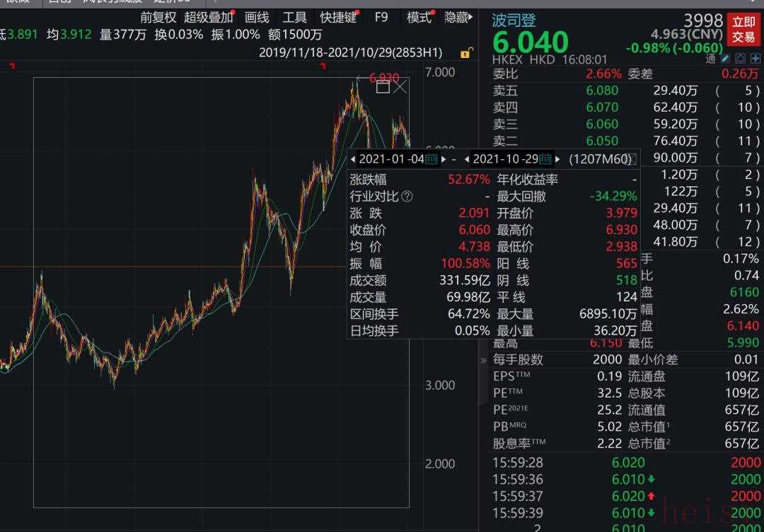Image resolution: width=764 pixels, height=532 pixels.
Task: Open the F9 panel
Action: click(381, 18)
